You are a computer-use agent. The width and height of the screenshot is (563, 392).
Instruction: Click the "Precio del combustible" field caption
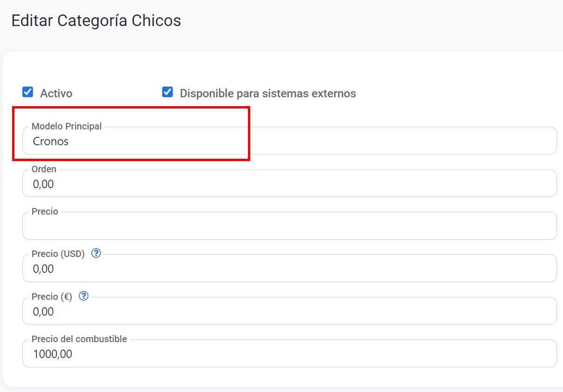coord(79,339)
